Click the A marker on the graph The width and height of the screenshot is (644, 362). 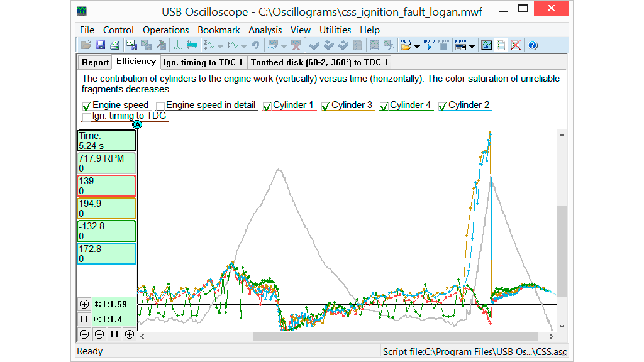137,124
